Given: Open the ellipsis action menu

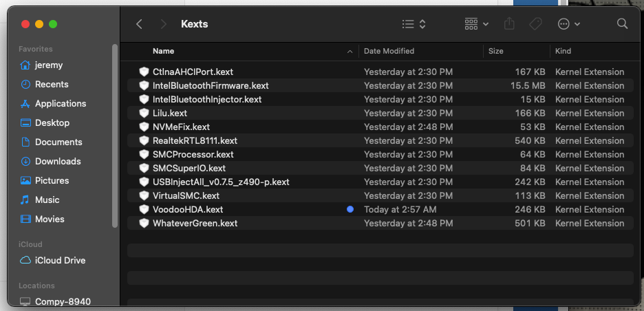Looking at the screenshot, I should [568, 24].
